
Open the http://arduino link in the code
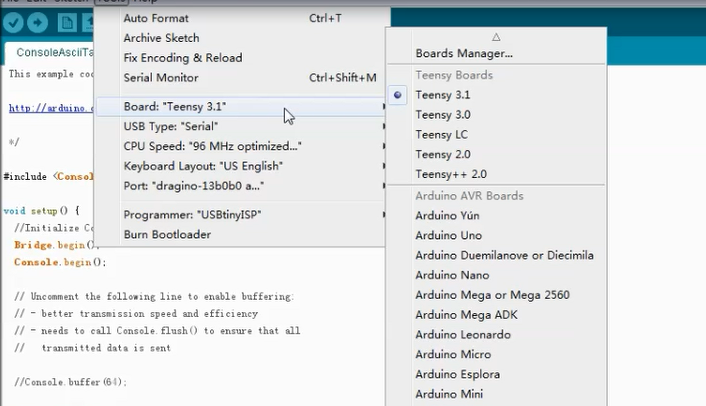pyautogui.click(x=51, y=108)
